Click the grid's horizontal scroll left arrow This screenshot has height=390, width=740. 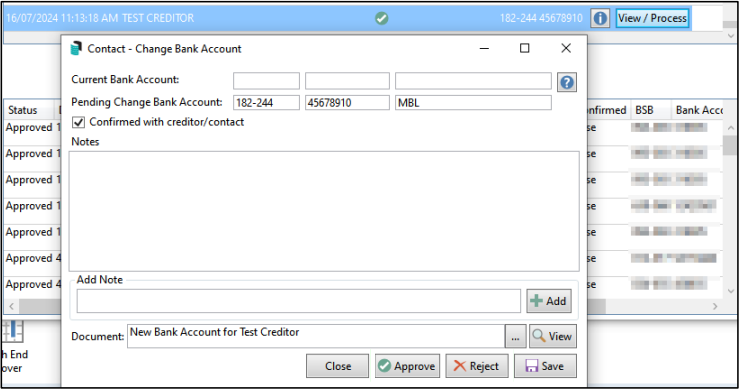11,306
